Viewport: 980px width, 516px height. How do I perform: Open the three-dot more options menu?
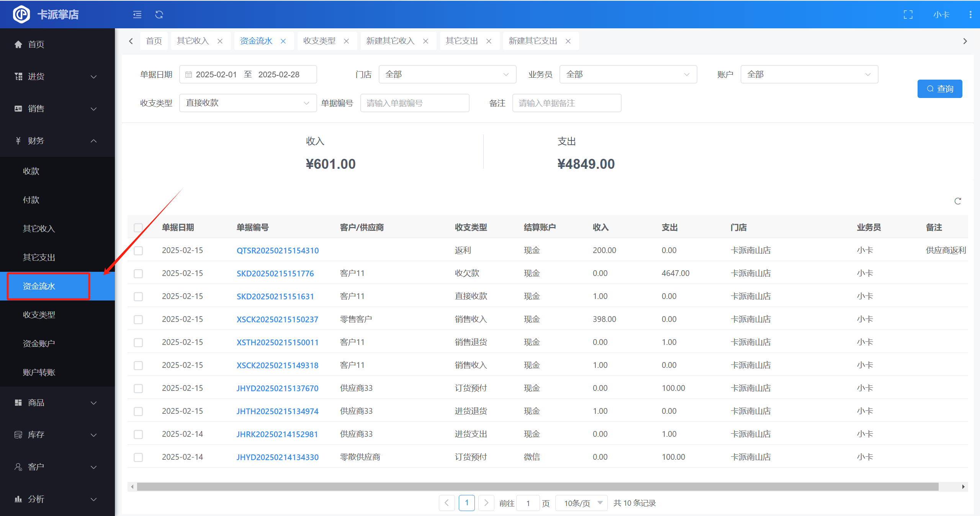click(x=970, y=15)
